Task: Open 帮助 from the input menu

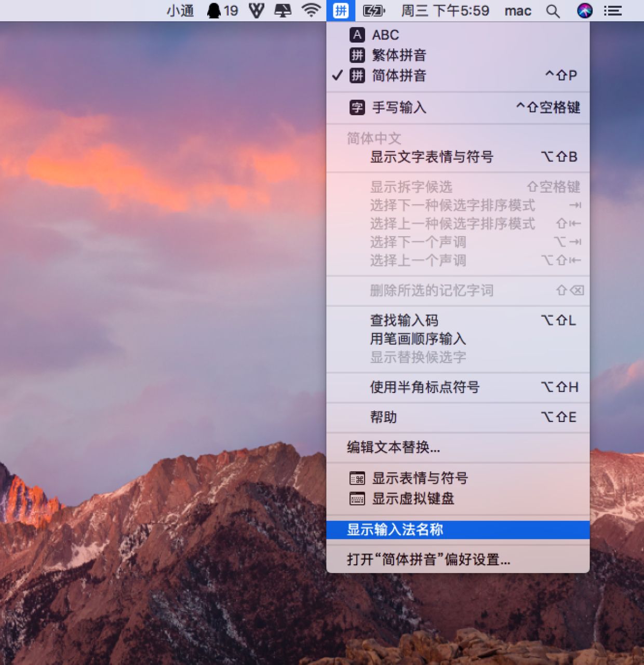Action: coord(458,417)
